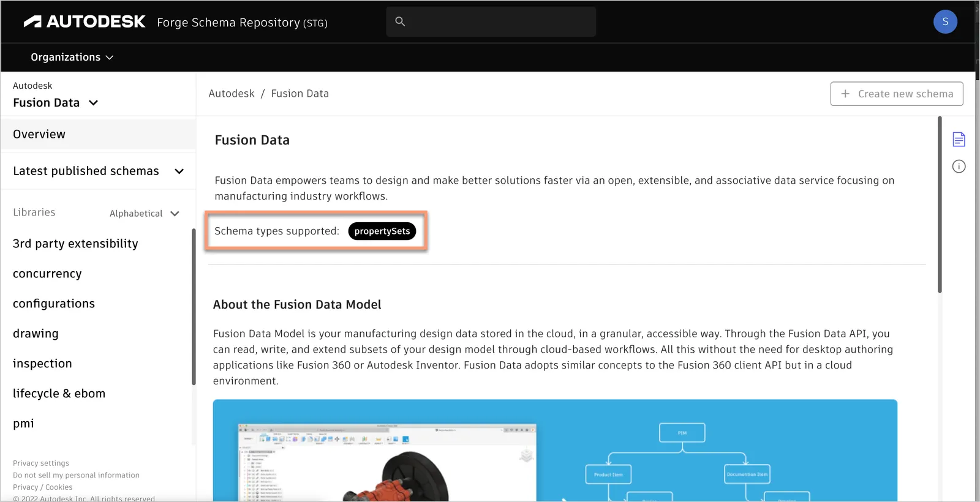Open the pmi library

[x=23, y=424]
